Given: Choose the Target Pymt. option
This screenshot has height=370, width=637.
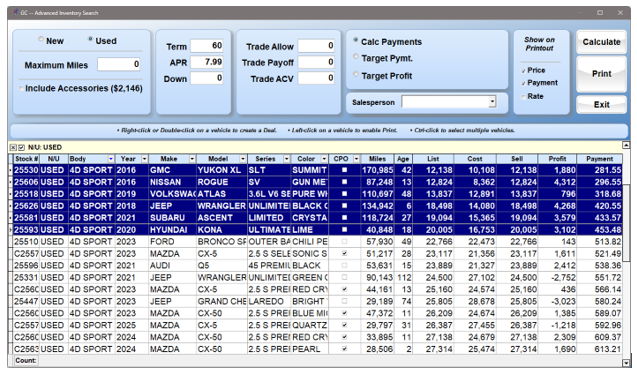Looking at the screenshot, I should pos(355,57).
